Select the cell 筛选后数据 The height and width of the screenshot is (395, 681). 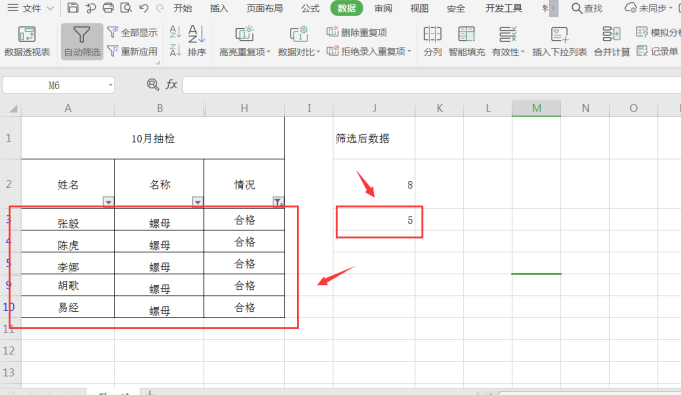pyautogui.click(x=374, y=138)
